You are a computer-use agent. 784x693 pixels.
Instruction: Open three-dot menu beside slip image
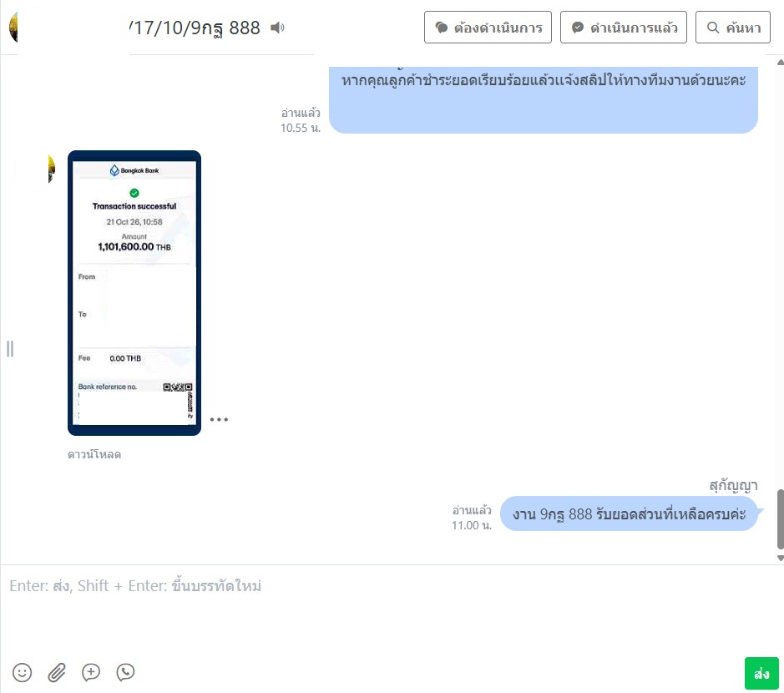219,419
